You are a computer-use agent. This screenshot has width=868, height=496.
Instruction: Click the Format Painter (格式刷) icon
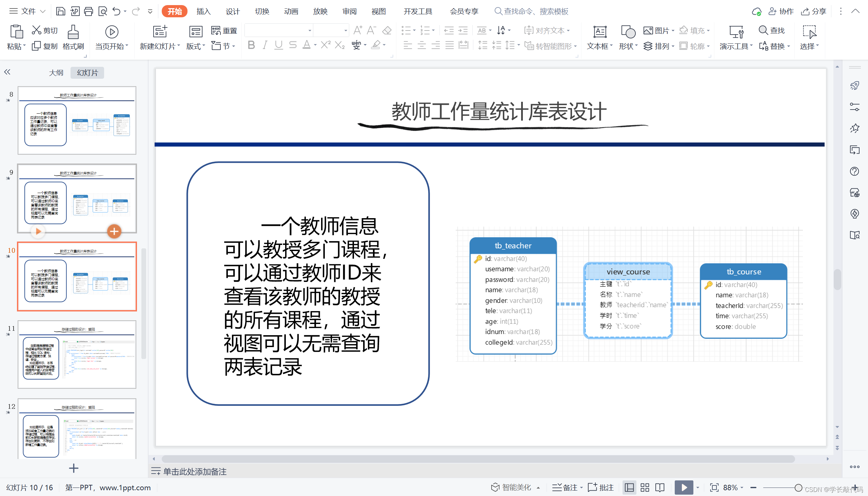(73, 33)
